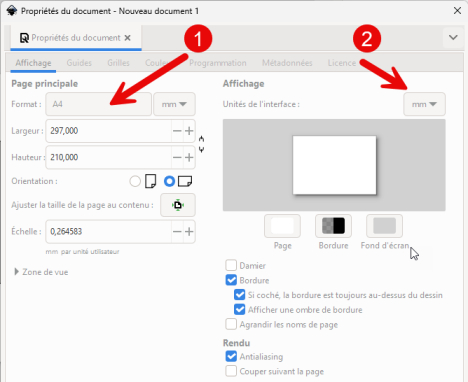Open the Fond d'écran color swatch
Viewport: 468px width, 382px height.
click(x=384, y=226)
